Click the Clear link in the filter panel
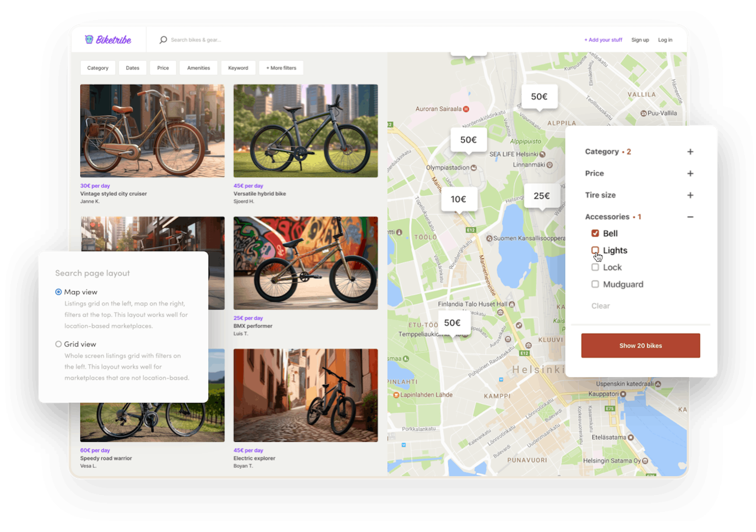The width and height of the screenshot is (756, 532). pos(601,306)
